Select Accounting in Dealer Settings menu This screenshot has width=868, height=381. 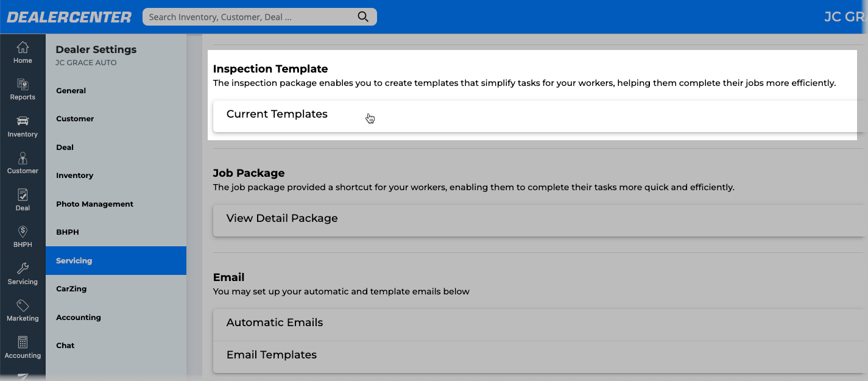pos(116,318)
